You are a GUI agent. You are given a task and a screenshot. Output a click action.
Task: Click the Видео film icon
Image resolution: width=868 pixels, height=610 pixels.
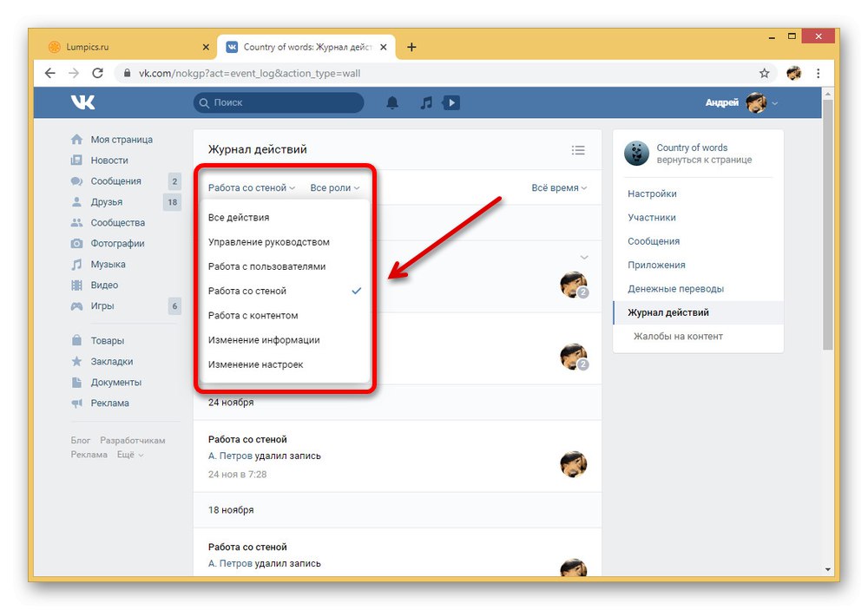[77, 285]
